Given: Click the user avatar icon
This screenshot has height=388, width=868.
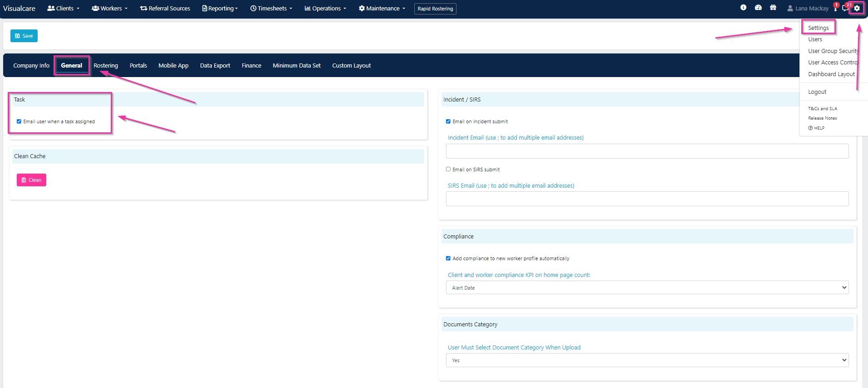Looking at the screenshot, I should (x=790, y=8).
